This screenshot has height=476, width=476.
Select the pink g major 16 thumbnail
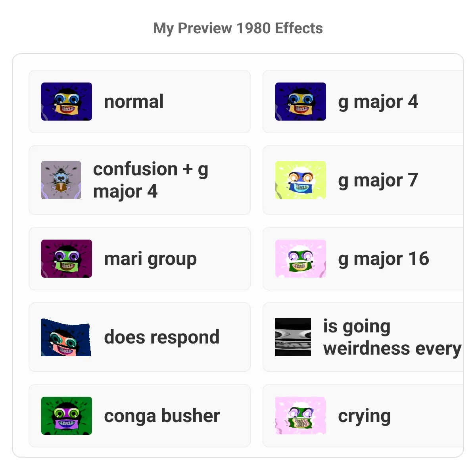[x=301, y=259]
